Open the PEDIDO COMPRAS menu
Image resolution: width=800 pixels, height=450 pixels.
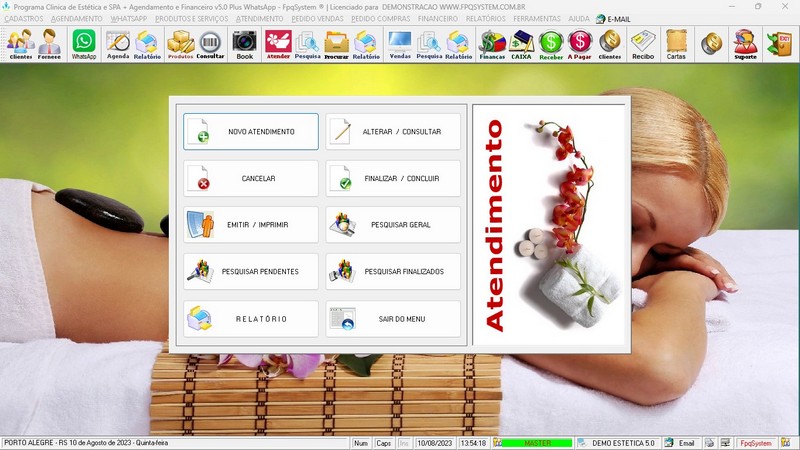tap(381, 19)
